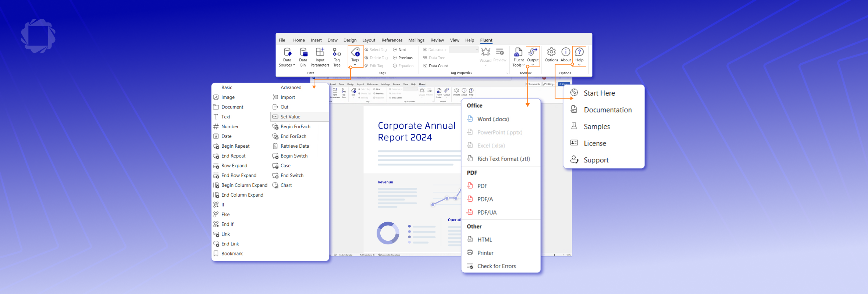Choose End Link tag
This screenshot has height=294, width=868.
(226, 244)
